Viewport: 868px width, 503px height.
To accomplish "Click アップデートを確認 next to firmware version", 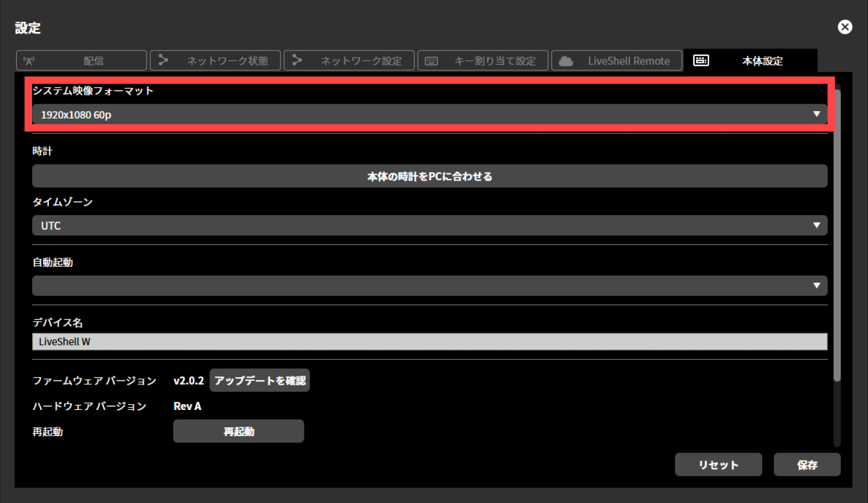I will pyautogui.click(x=259, y=380).
